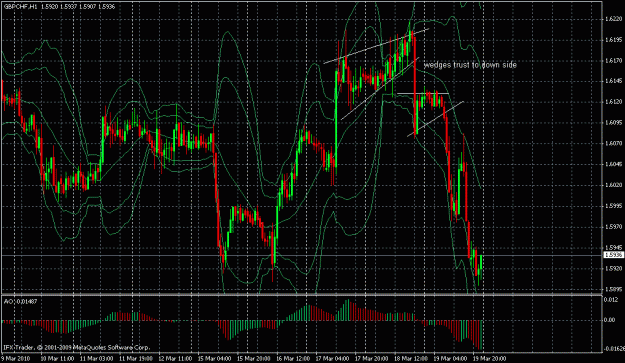Click the 1.5995 price scale label

(x=613, y=206)
